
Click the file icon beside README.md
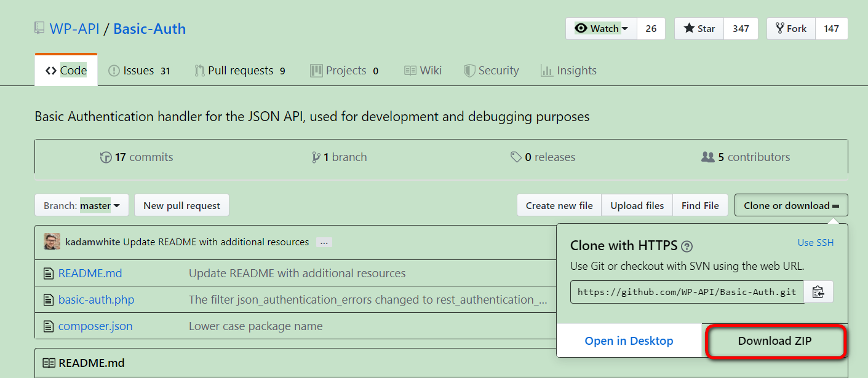49,274
